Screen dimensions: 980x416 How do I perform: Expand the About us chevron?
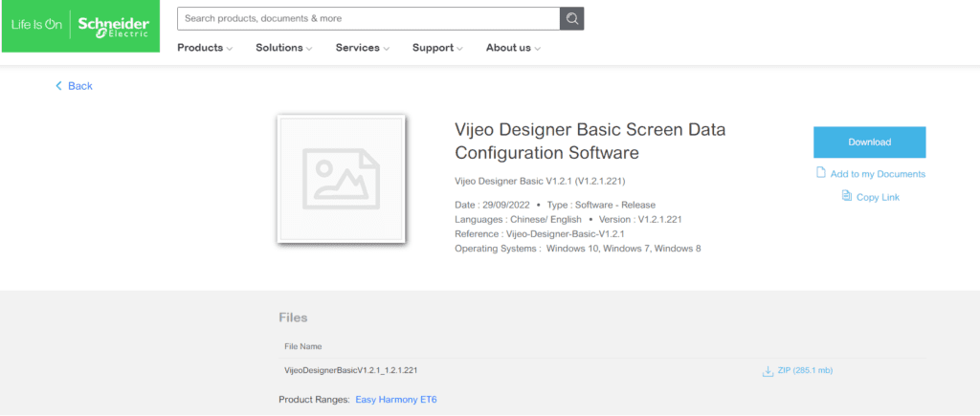(x=537, y=49)
